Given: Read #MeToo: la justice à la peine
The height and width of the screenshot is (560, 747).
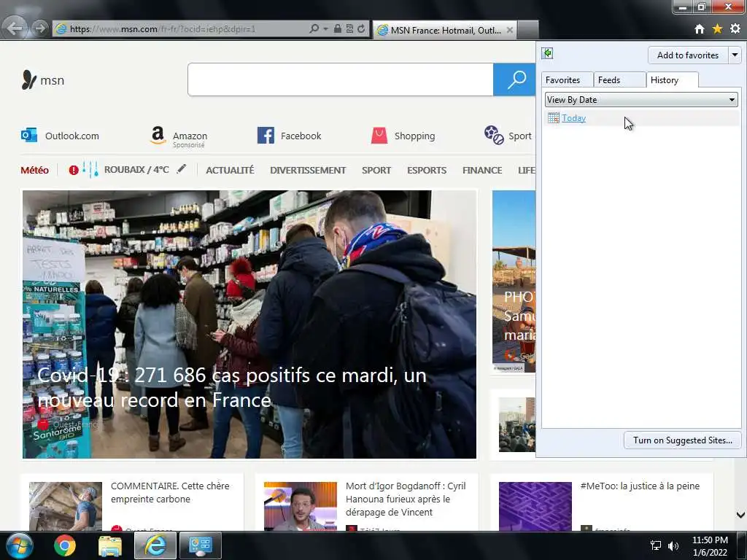Looking at the screenshot, I should point(640,486).
